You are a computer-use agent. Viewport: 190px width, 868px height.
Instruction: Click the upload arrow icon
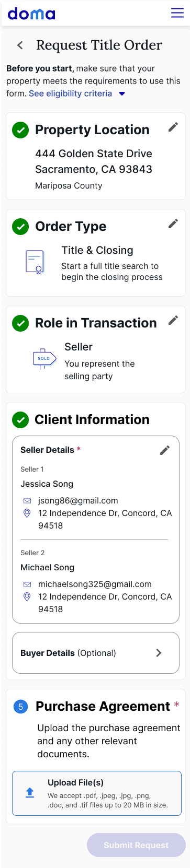point(30,792)
